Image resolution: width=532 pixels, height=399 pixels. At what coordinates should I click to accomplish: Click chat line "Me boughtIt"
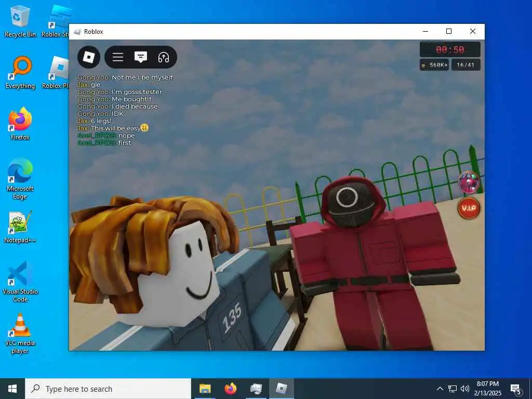tap(114, 99)
